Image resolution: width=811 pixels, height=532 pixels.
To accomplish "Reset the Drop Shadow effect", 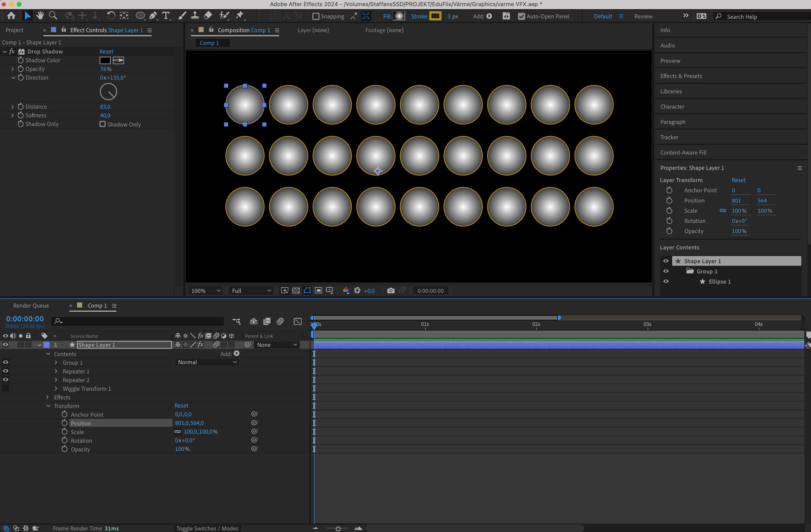I will 106,52.
